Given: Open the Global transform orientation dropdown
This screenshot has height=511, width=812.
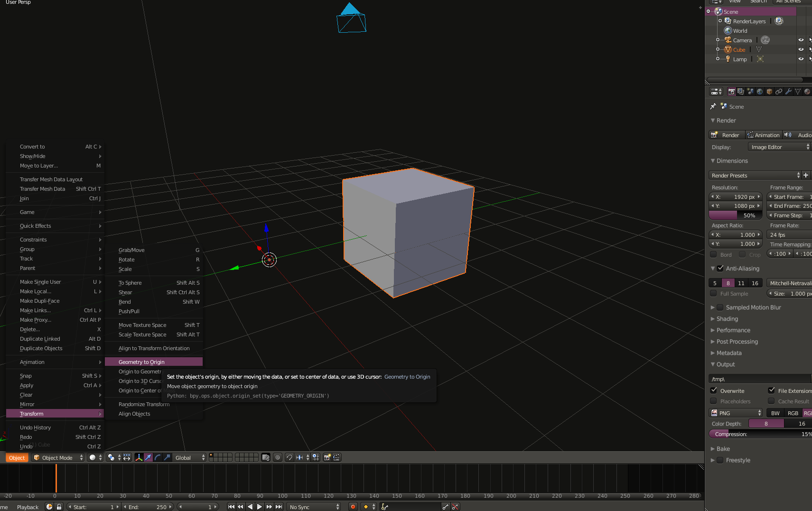Looking at the screenshot, I should [189, 457].
